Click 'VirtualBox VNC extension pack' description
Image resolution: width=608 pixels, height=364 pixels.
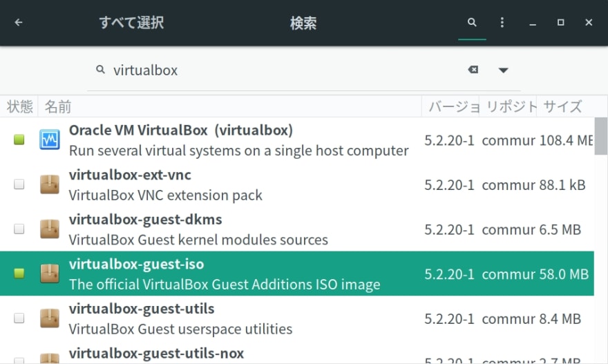[166, 195]
